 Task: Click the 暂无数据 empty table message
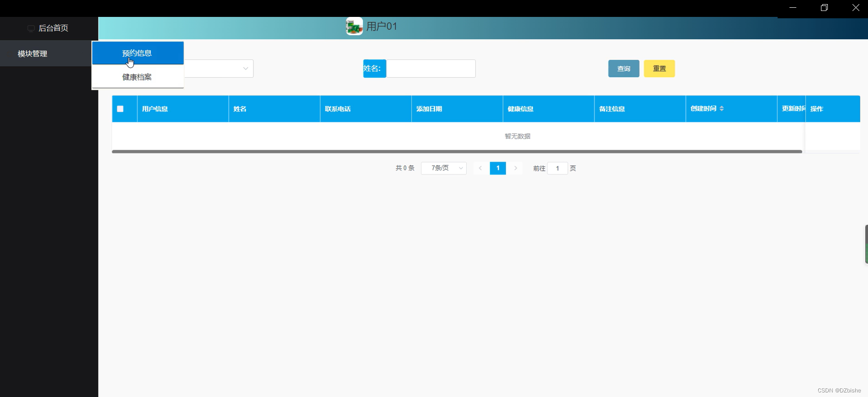pos(517,136)
